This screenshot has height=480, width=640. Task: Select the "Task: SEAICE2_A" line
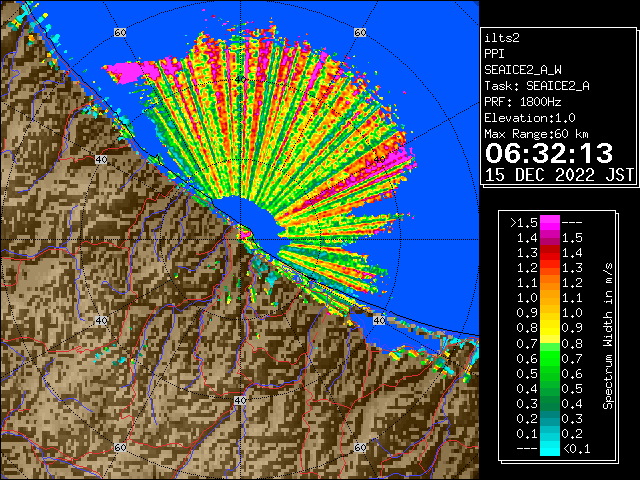tap(537, 86)
